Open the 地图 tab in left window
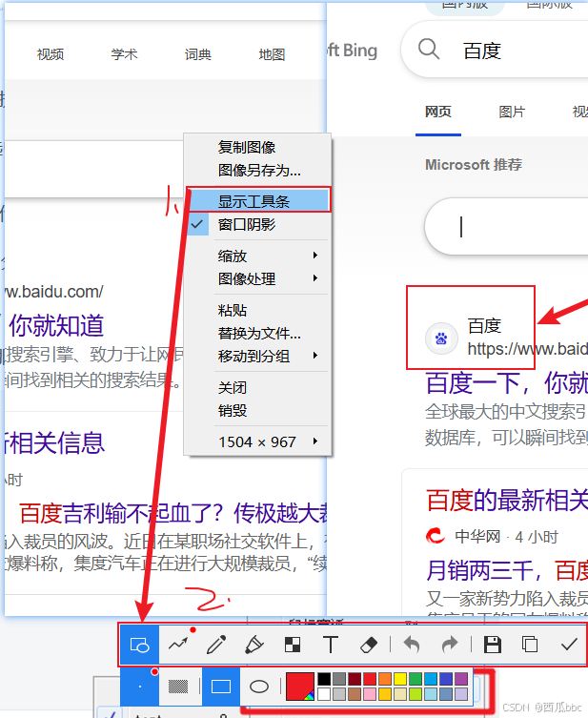This screenshot has height=718, width=588. click(272, 54)
